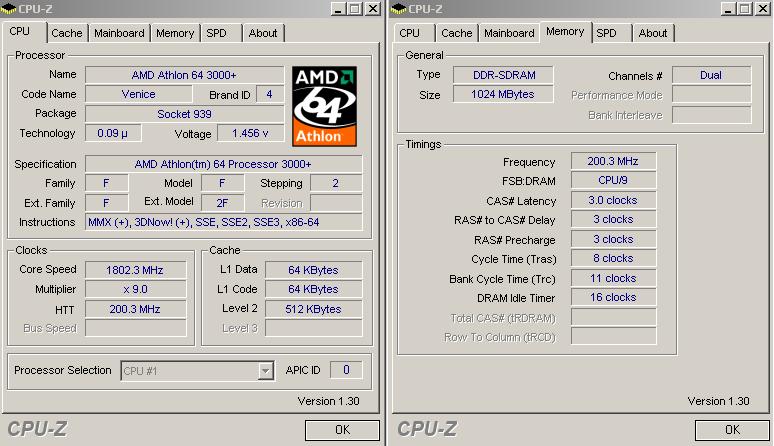
Task: Click Specification field AMD Athlon(tm) 64 Processor 3000+
Action: click(224, 164)
